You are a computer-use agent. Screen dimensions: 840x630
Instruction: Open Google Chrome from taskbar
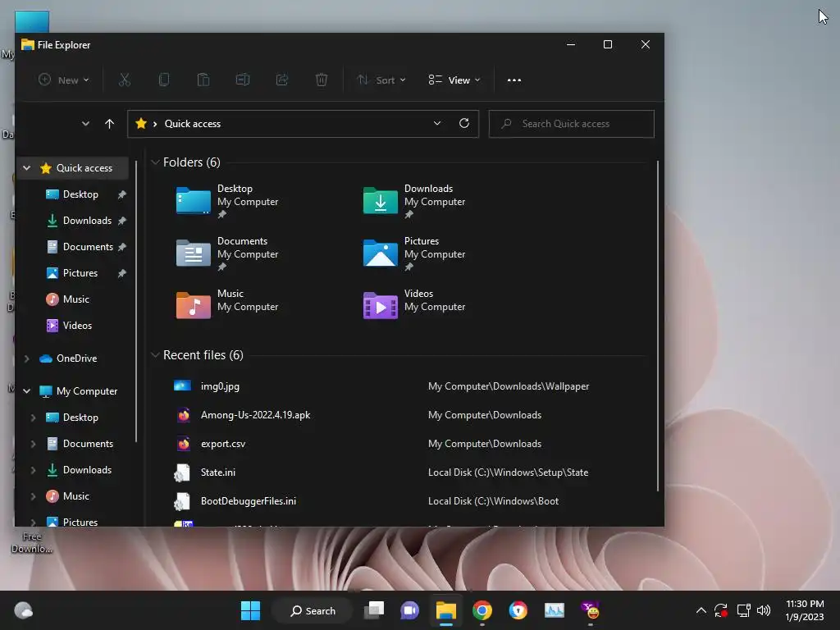pyautogui.click(x=482, y=610)
